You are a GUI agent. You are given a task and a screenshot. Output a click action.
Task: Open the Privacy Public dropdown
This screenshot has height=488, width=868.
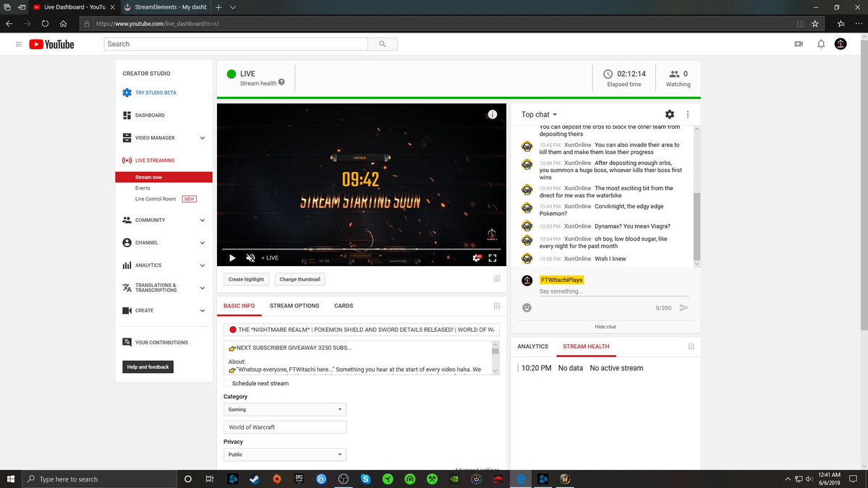point(285,455)
